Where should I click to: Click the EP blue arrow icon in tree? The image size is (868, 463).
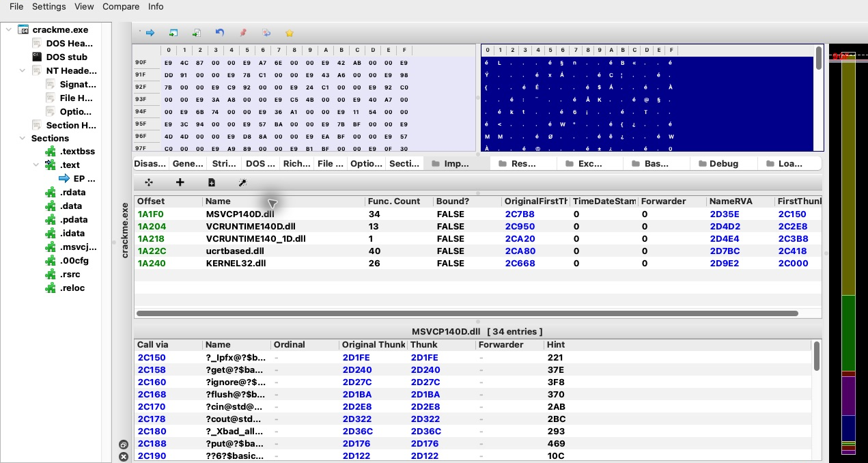click(64, 178)
